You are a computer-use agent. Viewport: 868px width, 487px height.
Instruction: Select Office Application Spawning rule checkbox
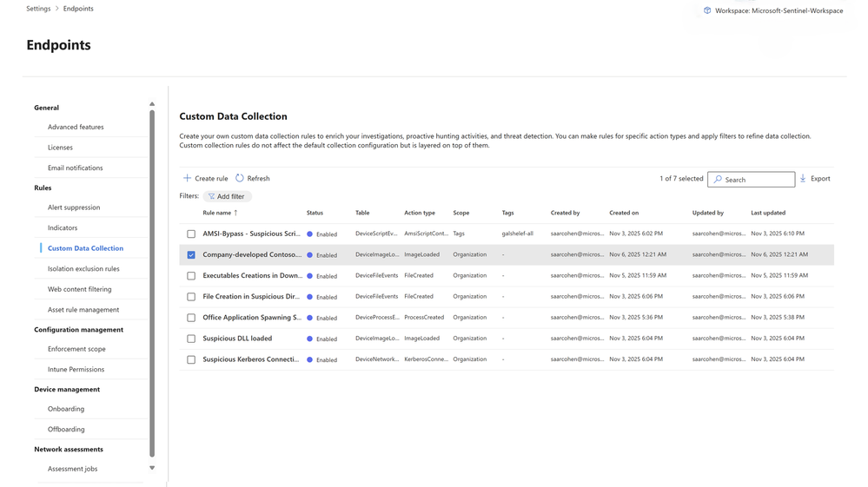click(x=191, y=318)
